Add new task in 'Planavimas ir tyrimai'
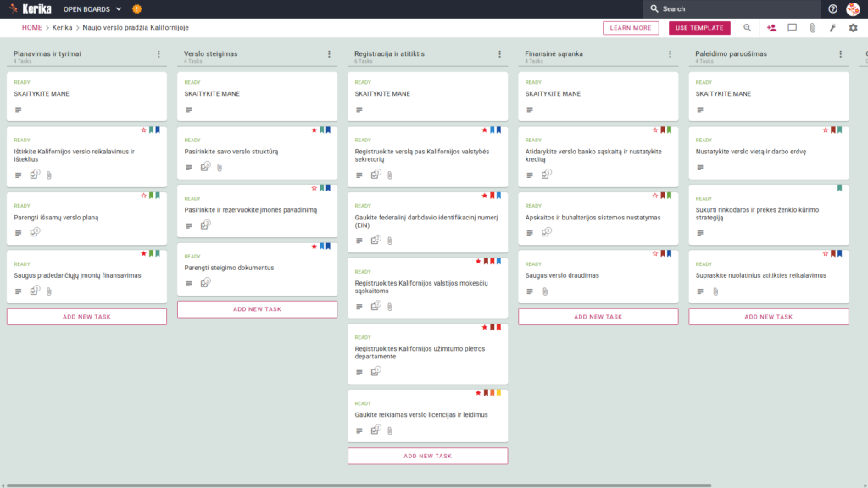The image size is (868, 488). pyautogui.click(x=87, y=317)
